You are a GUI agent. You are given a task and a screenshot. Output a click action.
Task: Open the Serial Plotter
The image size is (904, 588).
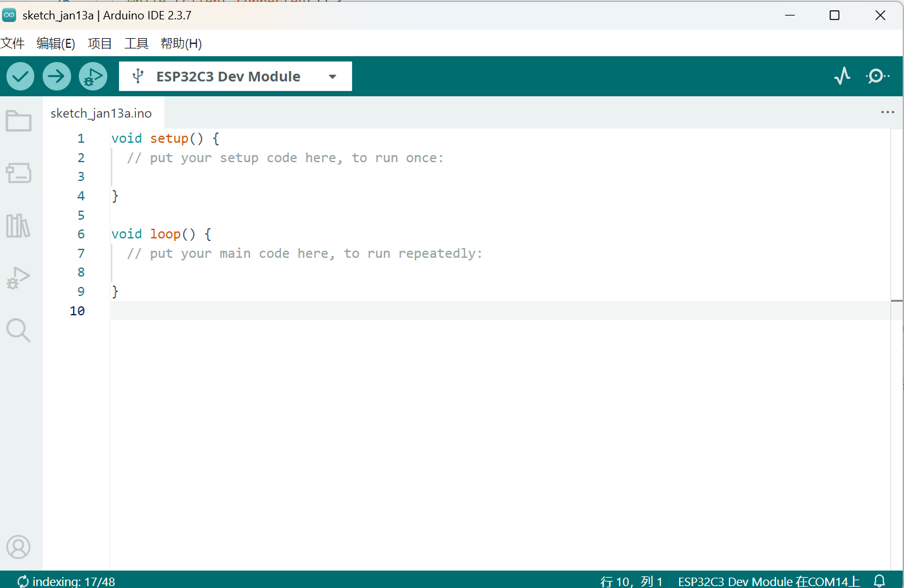(842, 76)
